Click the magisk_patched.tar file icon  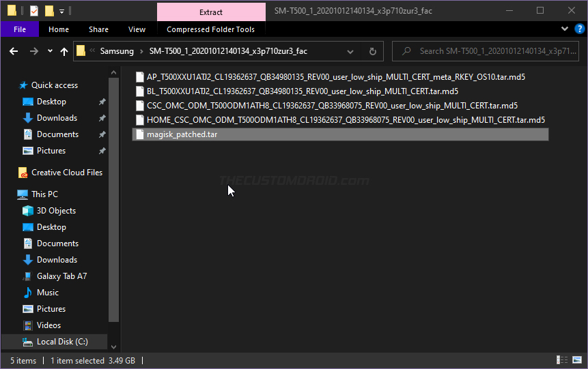coord(140,134)
